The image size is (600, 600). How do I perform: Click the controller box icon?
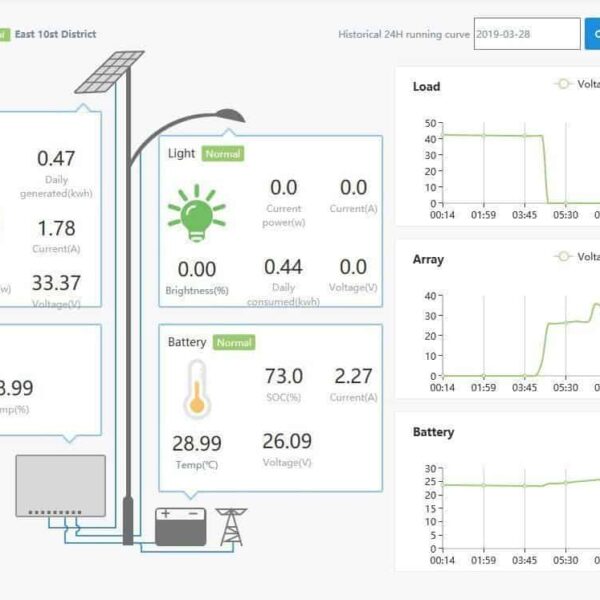pos(60,486)
